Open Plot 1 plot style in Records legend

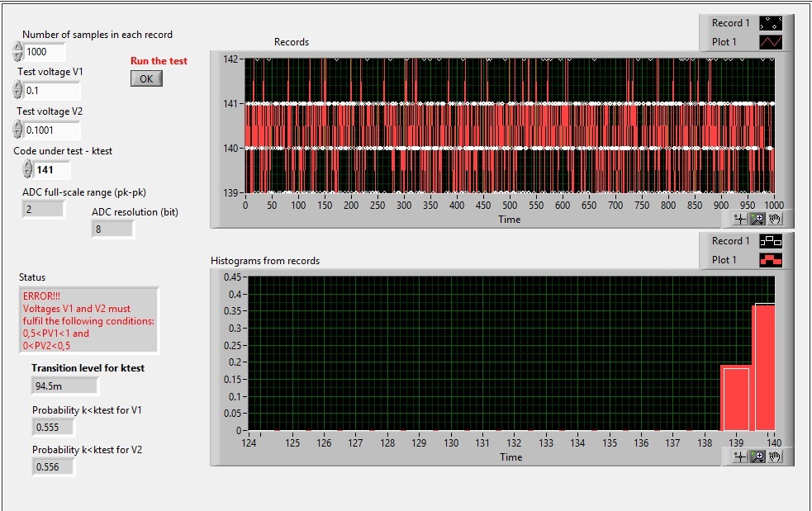771,42
